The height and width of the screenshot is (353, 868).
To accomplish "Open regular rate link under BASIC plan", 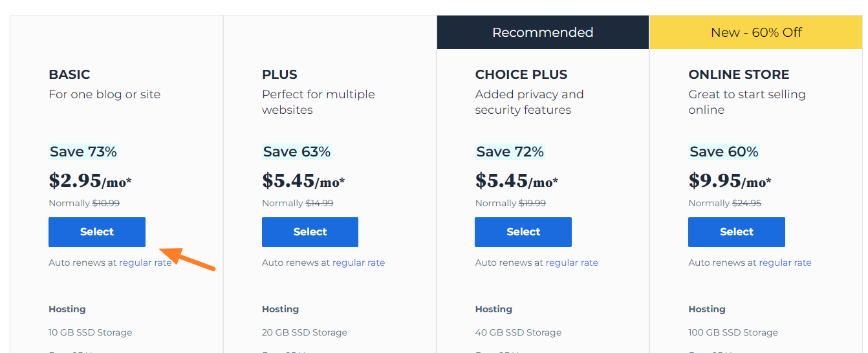I will (146, 262).
